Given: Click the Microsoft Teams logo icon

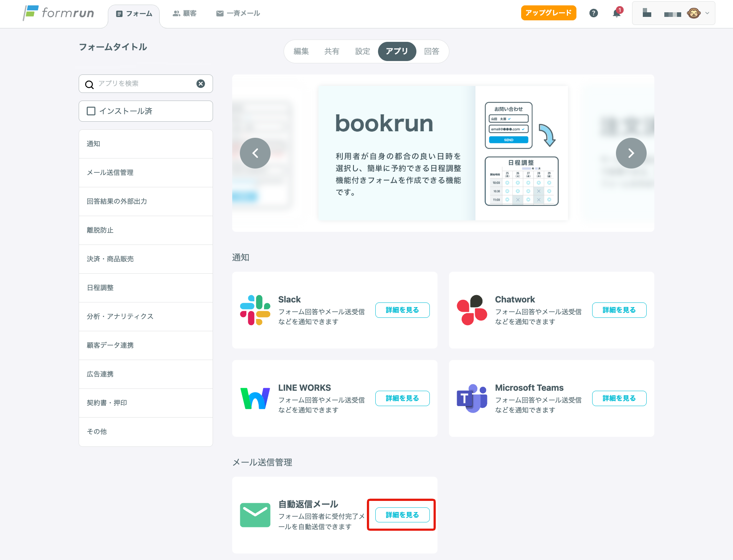Looking at the screenshot, I should [472, 398].
